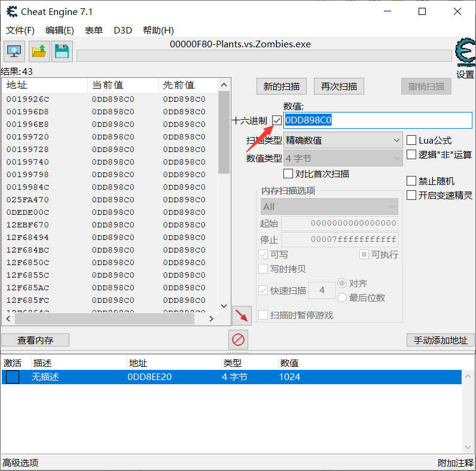Click results list scroll up arrow

click(224, 85)
